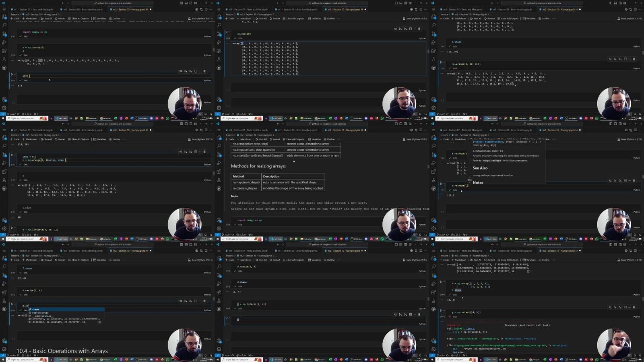Image resolution: width=644 pixels, height=362 pixels.
Task: Click Run All in bottom-middle panel toolbar
Action: [261, 260]
